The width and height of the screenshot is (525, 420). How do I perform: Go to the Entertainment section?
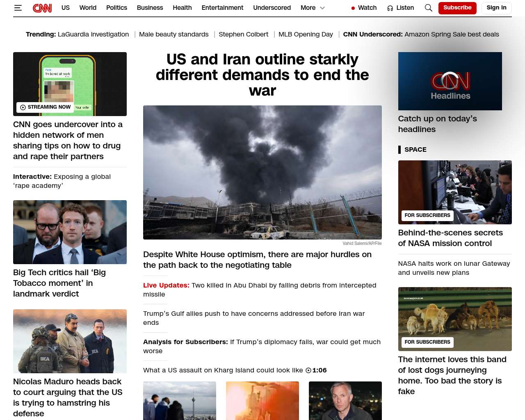tap(222, 8)
